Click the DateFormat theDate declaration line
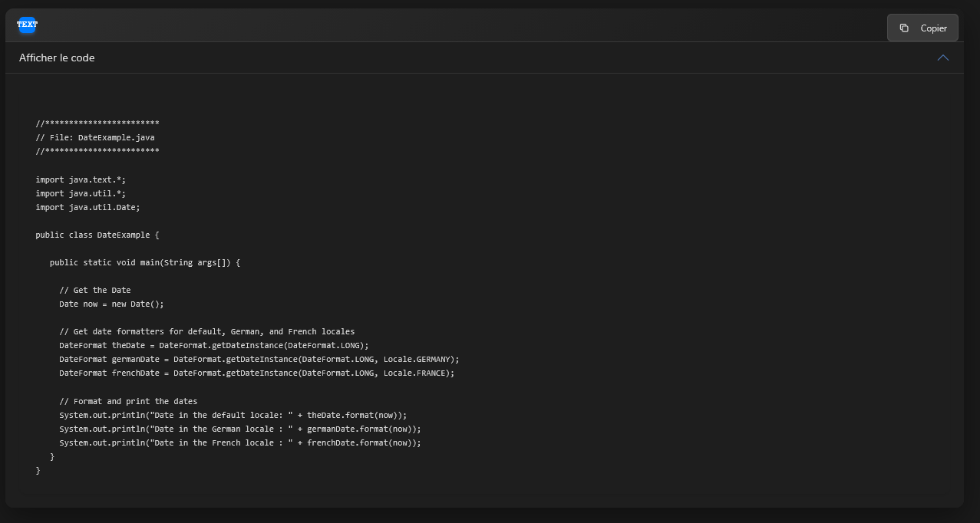Viewport: 980px width, 523px height. (214, 346)
